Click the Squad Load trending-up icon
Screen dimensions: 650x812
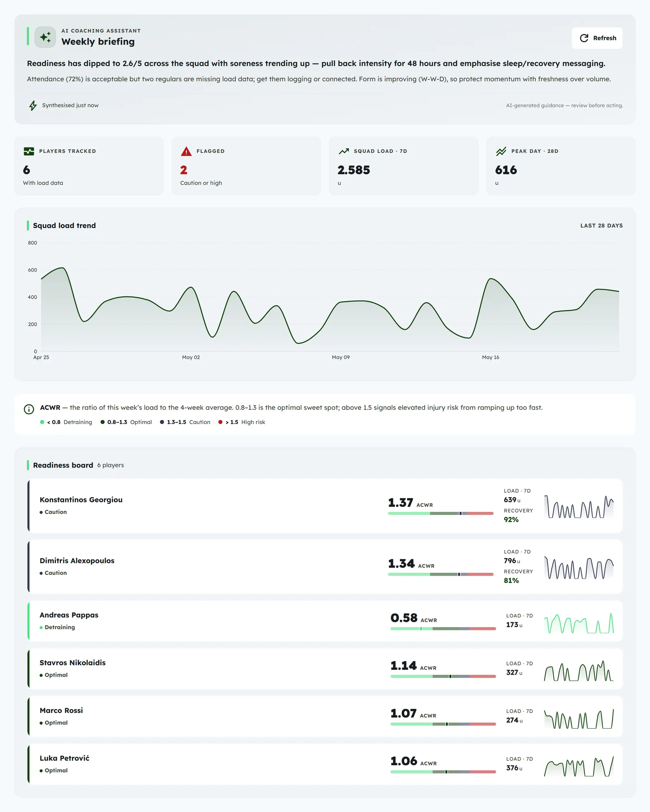[344, 151]
